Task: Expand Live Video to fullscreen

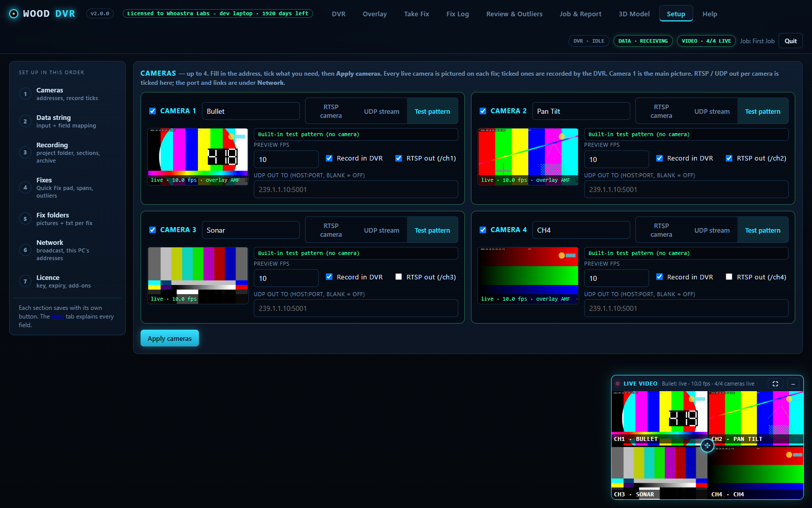Action: 775,384
